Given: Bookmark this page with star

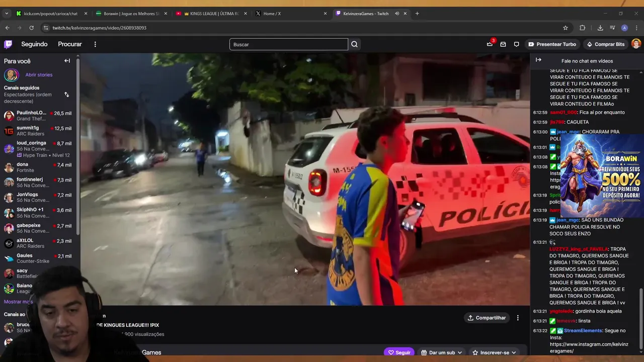Looking at the screenshot, I should coord(566,28).
